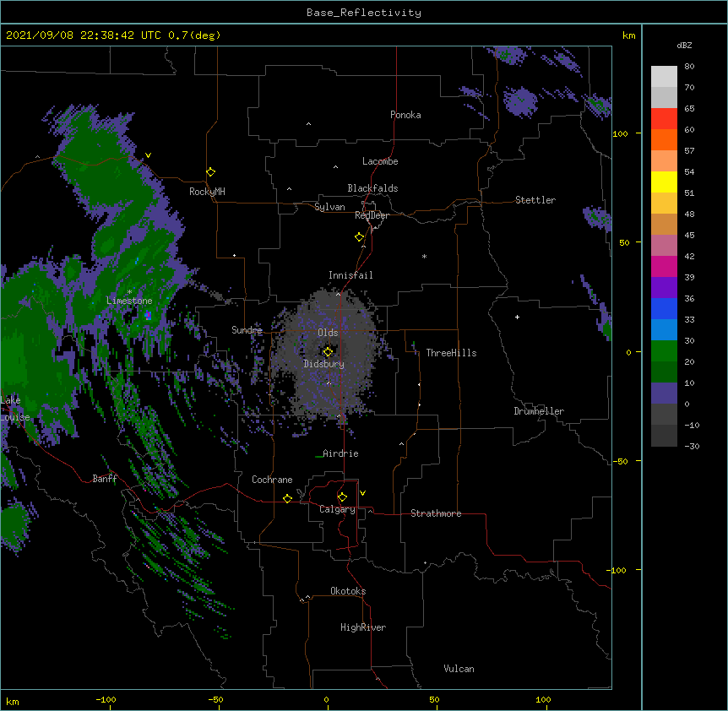Click the yellow radar site marker near Didsbury

click(328, 351)
